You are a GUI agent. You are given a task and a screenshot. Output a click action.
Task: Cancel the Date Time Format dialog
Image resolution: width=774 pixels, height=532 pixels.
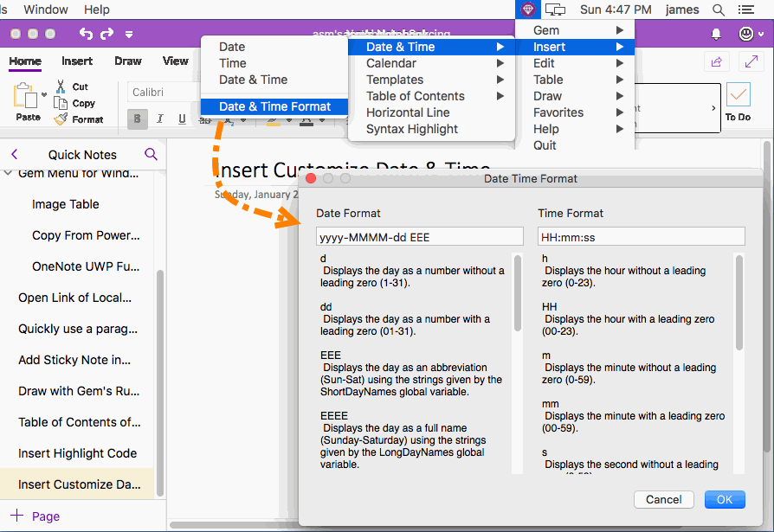tap(663, 499)
